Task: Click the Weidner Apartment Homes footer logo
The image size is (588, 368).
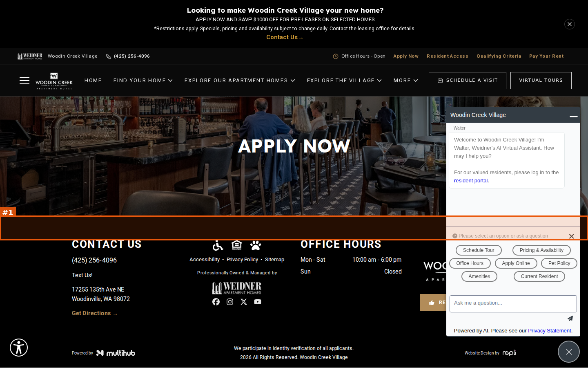Action: point(237,288)
